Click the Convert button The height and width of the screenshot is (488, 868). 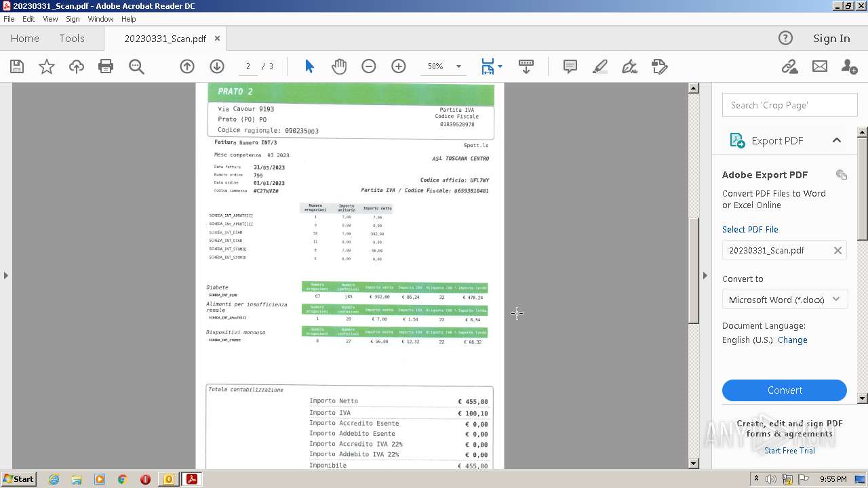pos(785,390)
